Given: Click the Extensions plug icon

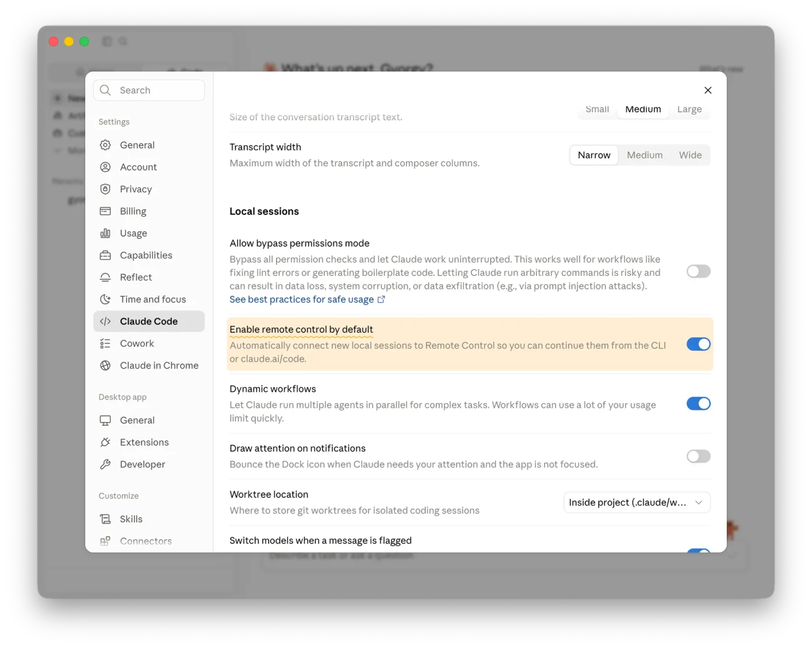Looking at the screenshot, I should click(x=105, y=442).
